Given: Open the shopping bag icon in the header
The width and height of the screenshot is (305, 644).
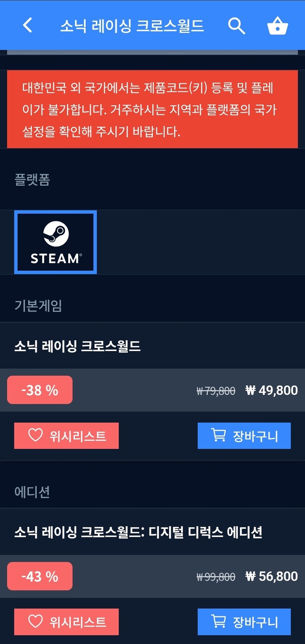Looking at the screenshot, I should pyautogui.click(x=277, y=26).
